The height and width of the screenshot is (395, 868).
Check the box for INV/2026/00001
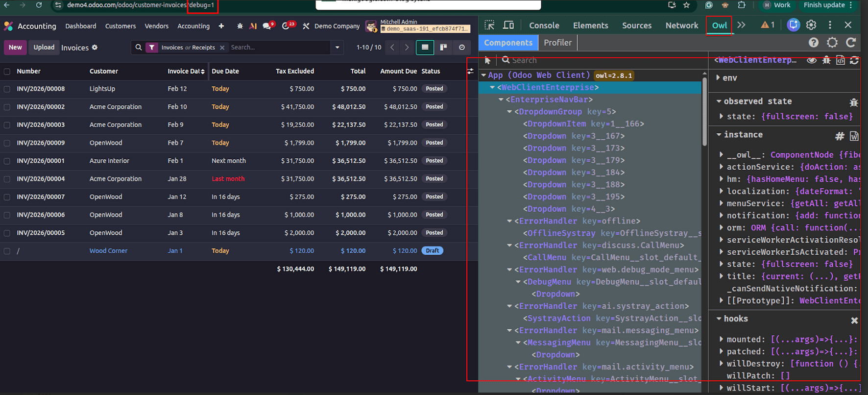7,161
